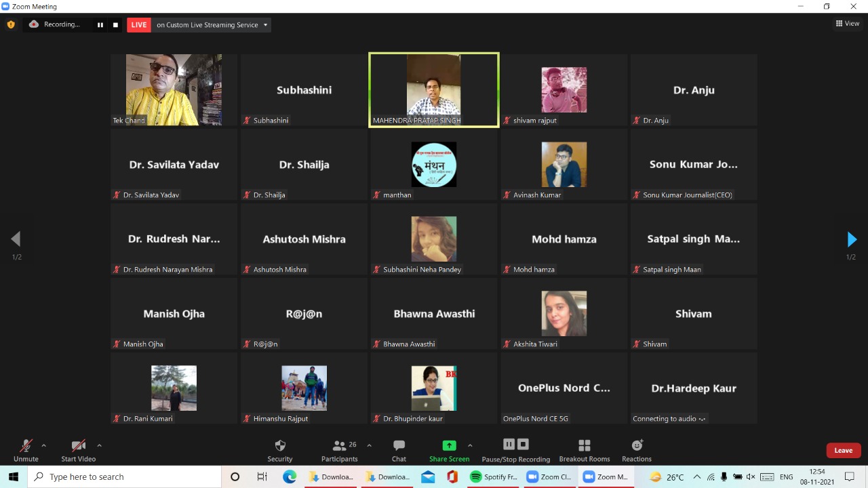Expand audio options arrow beside Unmute
Image resolution: width=868 pixels, height=488 pixels.
pos(44,445)
